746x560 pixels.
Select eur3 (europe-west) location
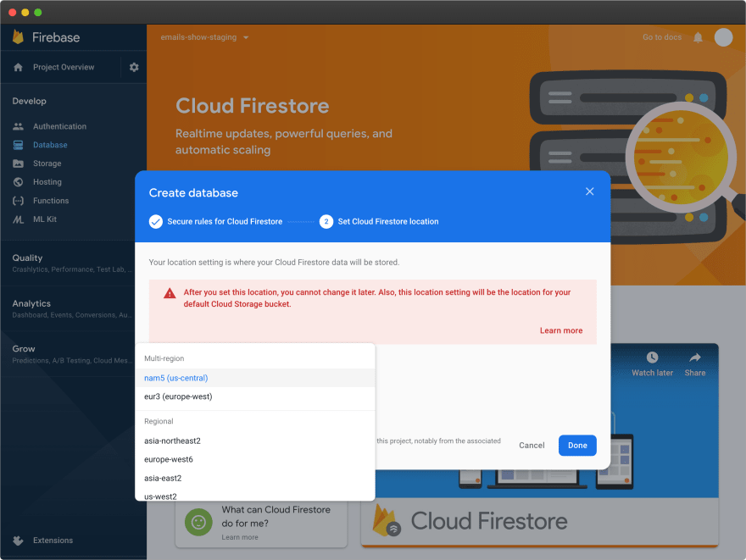tap(255, 396)
